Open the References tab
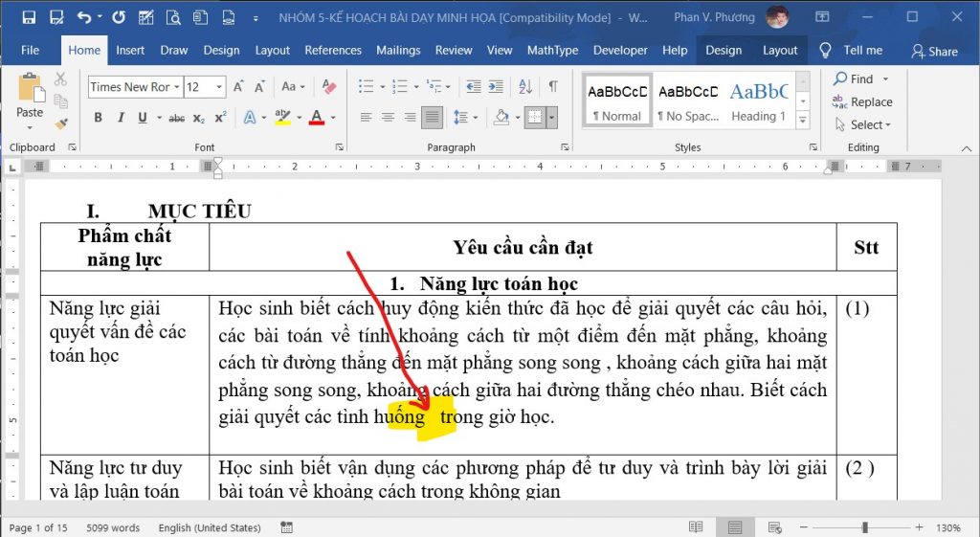 (332, 50)
